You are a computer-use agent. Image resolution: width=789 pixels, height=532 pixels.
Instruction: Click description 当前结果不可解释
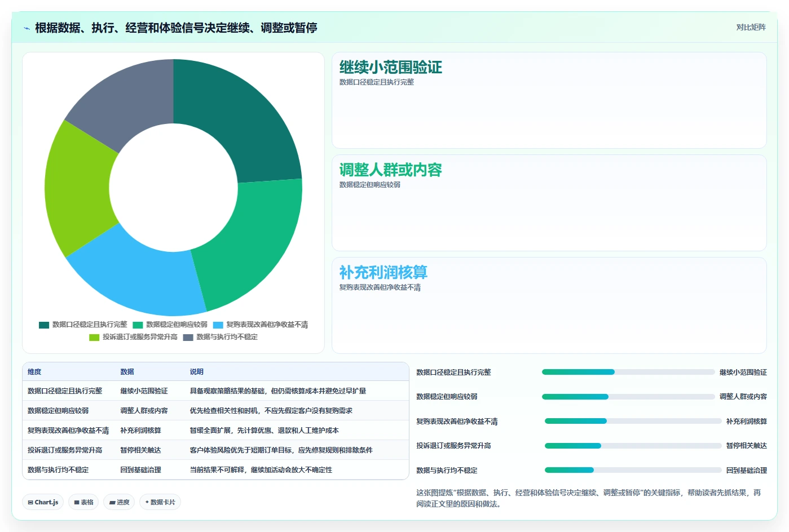(x=217, y=470)
